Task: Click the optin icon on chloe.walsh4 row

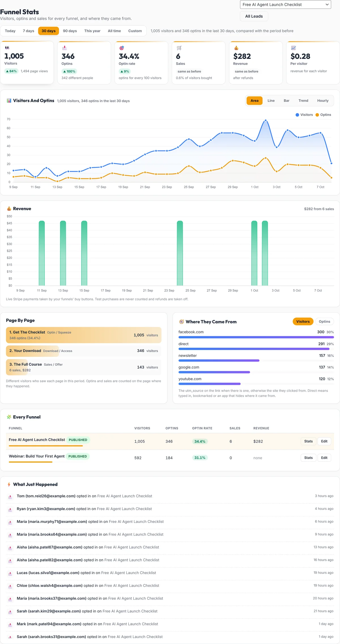Action: 10,586
